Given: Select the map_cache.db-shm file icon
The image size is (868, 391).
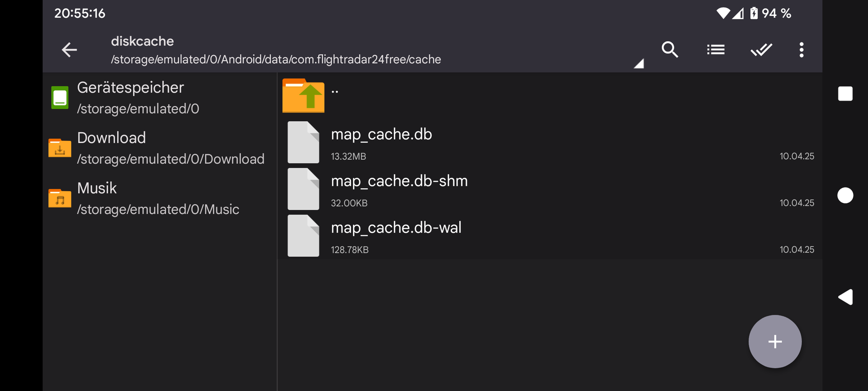Looking at the screenshot, I should (x=303, y=190).
